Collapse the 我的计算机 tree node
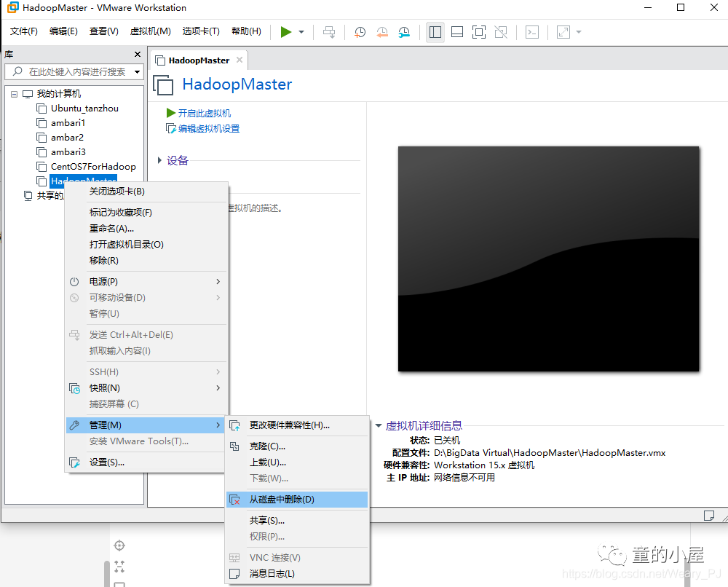The width and height of the screenshot is (728, 587). pyautogui.click(x=14, y=94)
